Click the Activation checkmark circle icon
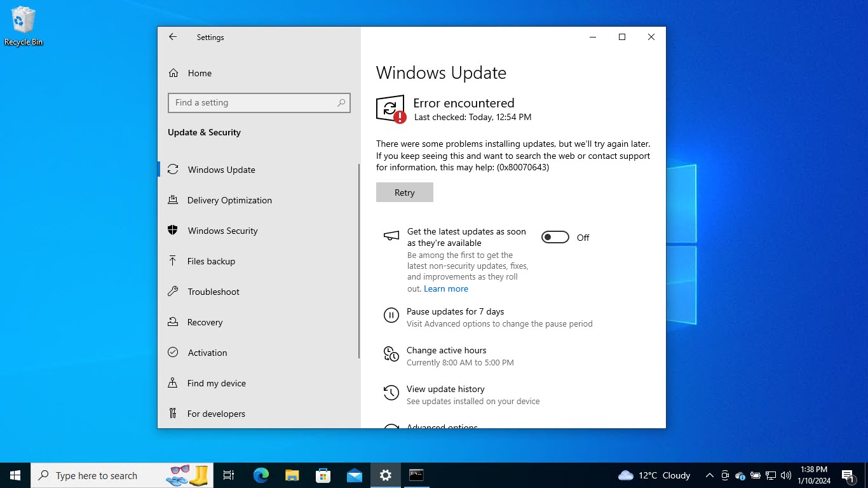868x488 pixels. point(173,352)
